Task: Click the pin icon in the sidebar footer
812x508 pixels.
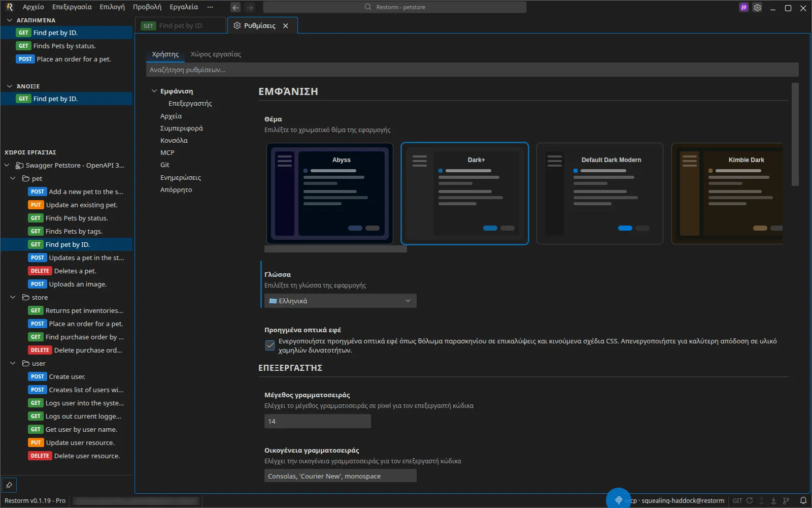Action: [x=9, y=485]
